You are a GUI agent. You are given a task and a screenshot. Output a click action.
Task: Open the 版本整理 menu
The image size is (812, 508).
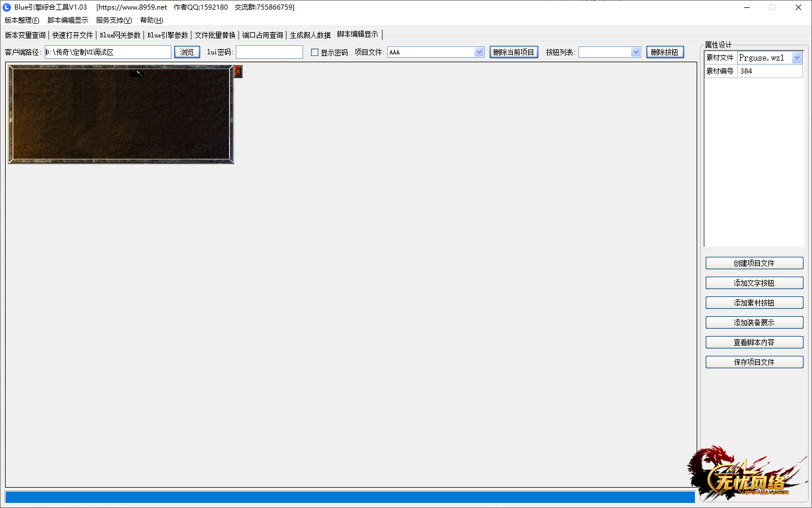[x=22, y=20]
